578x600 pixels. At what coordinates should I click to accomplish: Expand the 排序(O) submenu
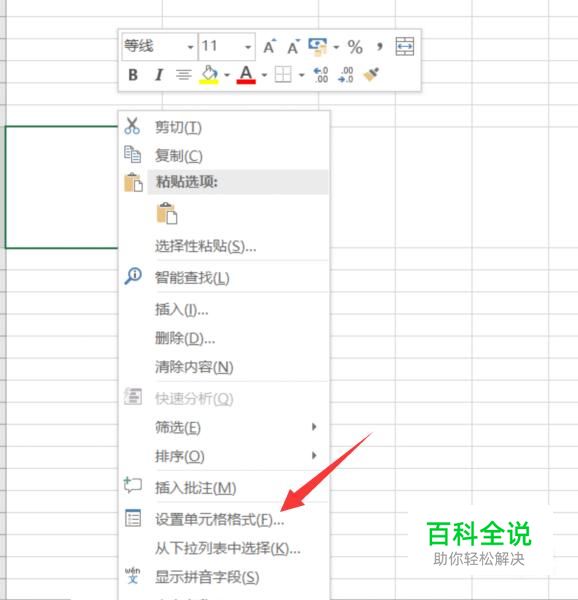click(x=224, y=456)
